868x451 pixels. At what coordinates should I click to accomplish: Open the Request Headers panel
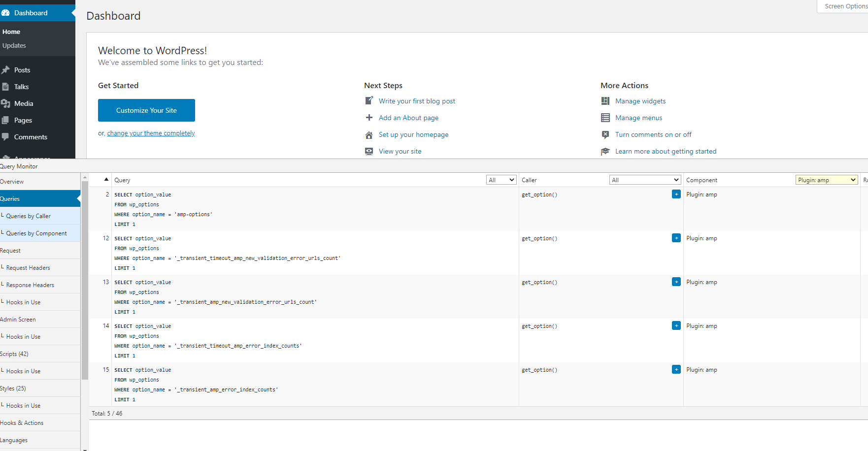coord(40,267)
